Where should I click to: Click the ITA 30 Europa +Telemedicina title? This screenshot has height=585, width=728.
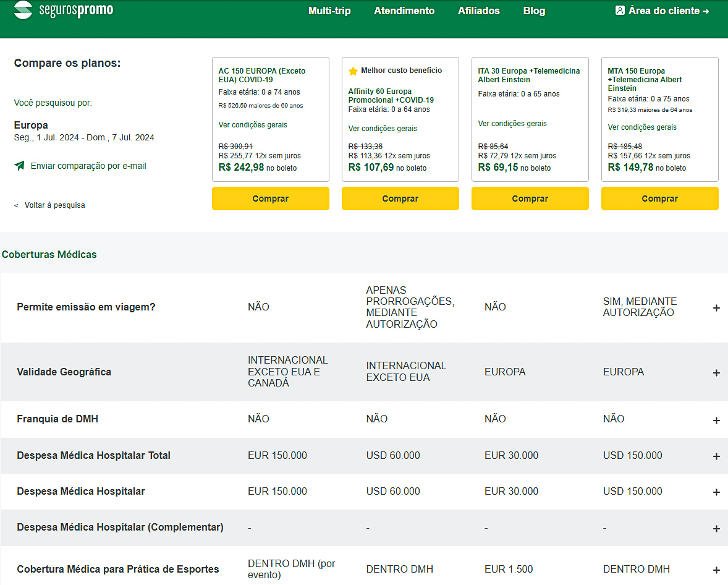point(529,75)
